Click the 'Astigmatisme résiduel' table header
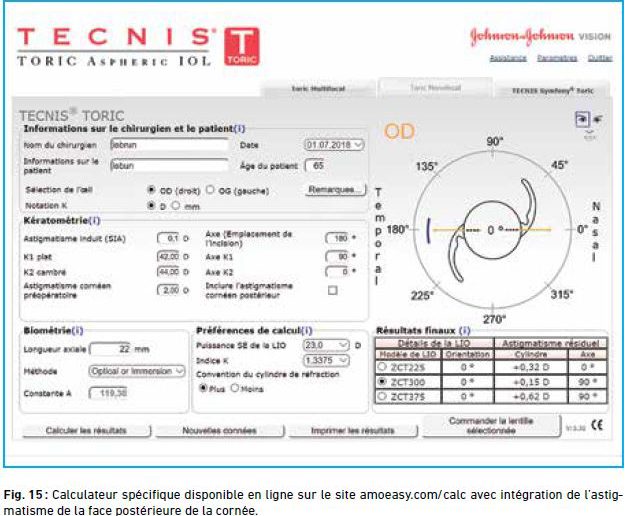This screenshot has height=516, width=630. pos(550,343)
